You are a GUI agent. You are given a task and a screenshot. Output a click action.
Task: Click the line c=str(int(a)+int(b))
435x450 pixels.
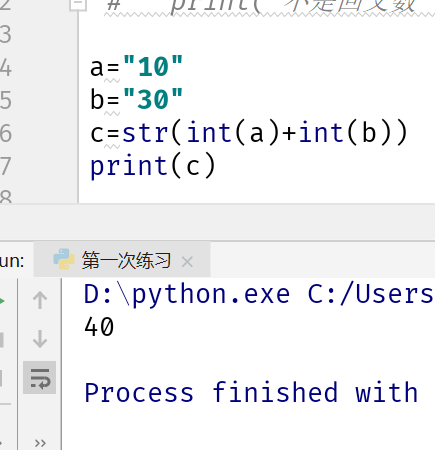[249, 133]
